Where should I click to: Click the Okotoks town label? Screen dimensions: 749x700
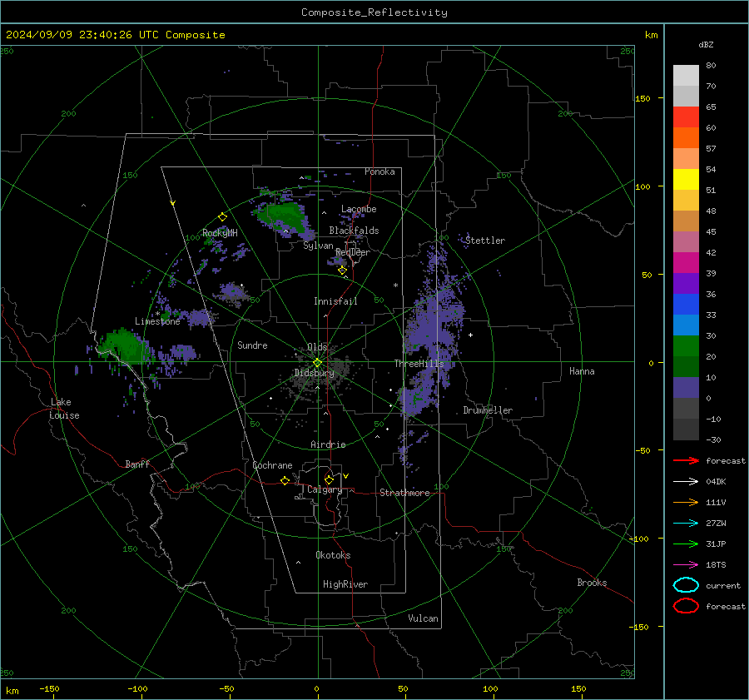[333, 555]
